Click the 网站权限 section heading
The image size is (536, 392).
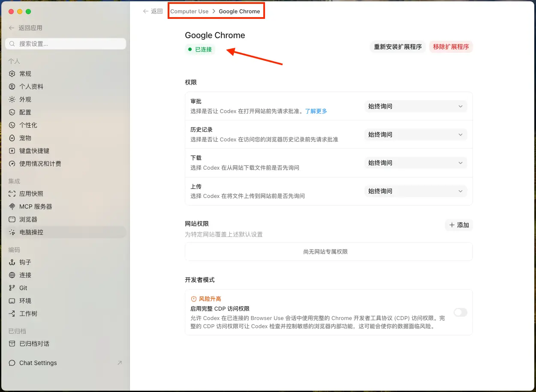tap(197, 224)
